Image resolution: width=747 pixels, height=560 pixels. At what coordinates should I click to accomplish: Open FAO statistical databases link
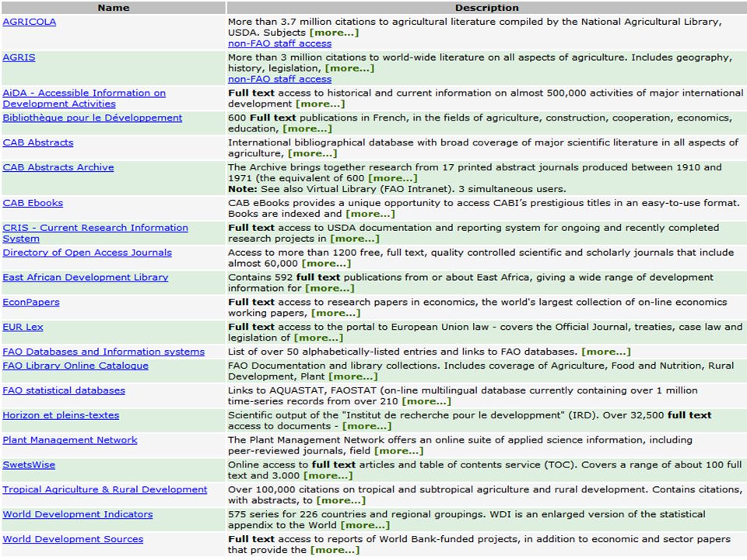coord(64,390)
